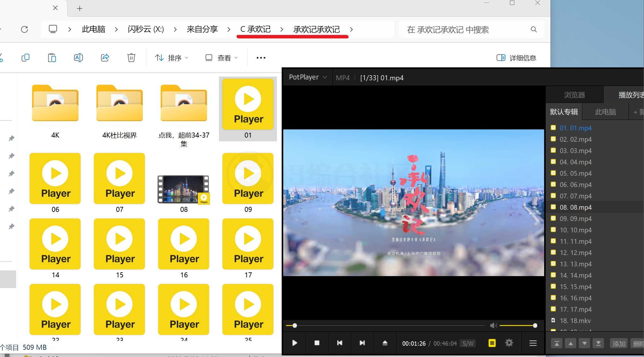Open a new File Explorer tab
The height and width of the screenshot is (357, 644).
[x=80, y=8]
